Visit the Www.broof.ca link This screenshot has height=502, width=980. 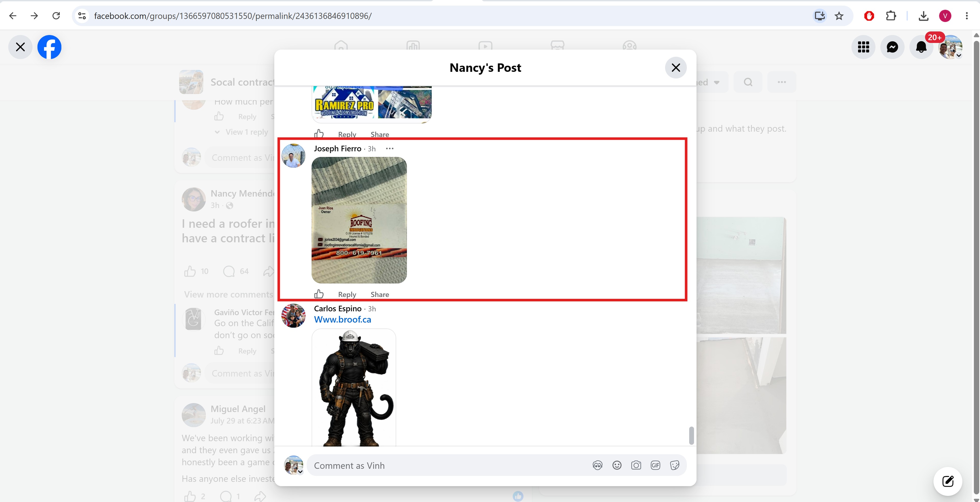point(343,320)
